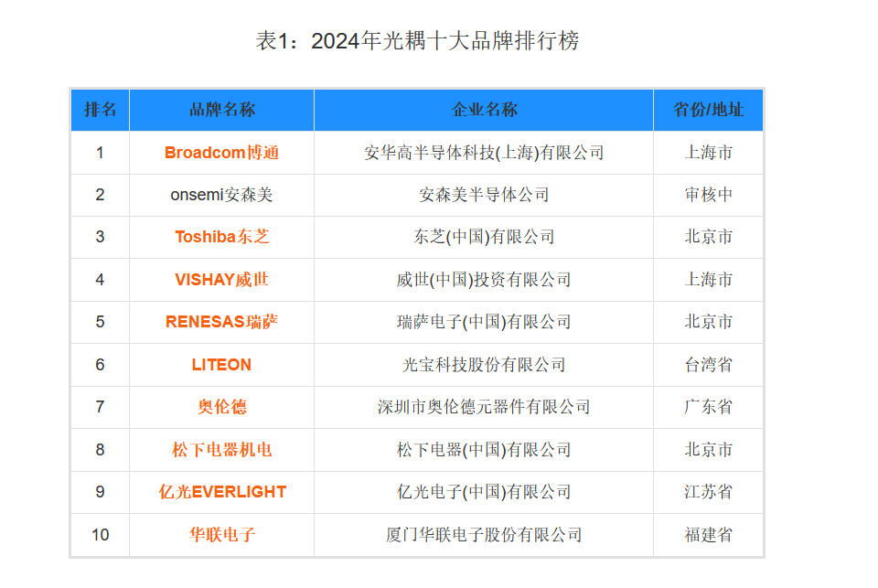Click the 省份/地址 column header
The image size is (878, 588).
coord(708,110)
